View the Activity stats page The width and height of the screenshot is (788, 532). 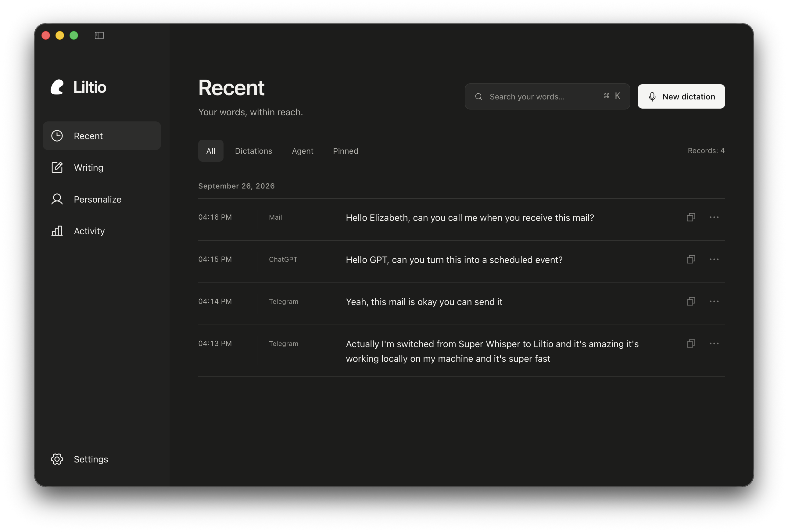coord(102,231)
